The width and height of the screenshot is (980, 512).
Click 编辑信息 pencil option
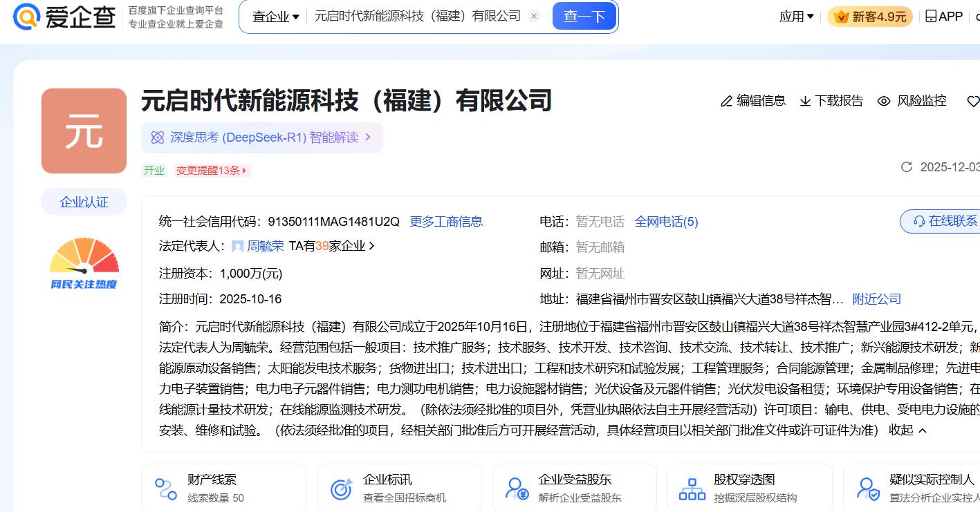point(752,101)
